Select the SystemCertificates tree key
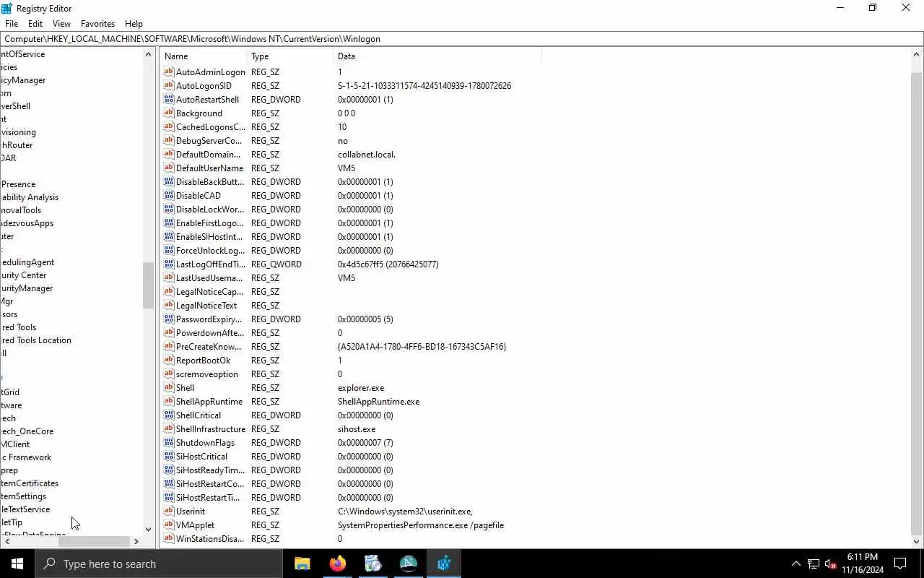This screenshot has width=924, height=578. [x=29, y=483]
